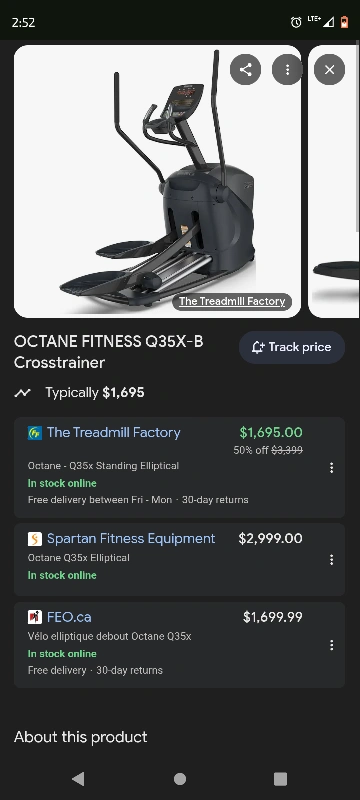Viewport: 360px width, 800px height.
Task: Tap the Spartan Fitness store logo icon
Action: coord(35,539)
